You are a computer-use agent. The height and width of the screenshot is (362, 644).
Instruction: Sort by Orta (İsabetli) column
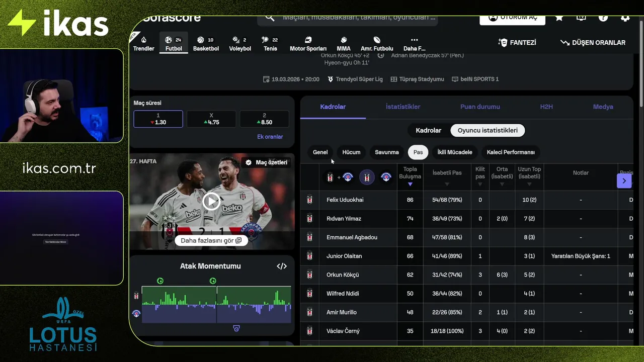point(502,177)
